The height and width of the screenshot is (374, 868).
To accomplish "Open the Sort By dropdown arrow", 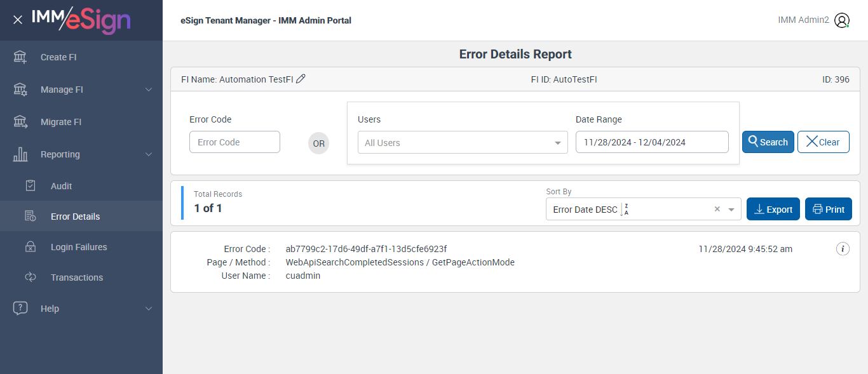I will click(731, 210).
